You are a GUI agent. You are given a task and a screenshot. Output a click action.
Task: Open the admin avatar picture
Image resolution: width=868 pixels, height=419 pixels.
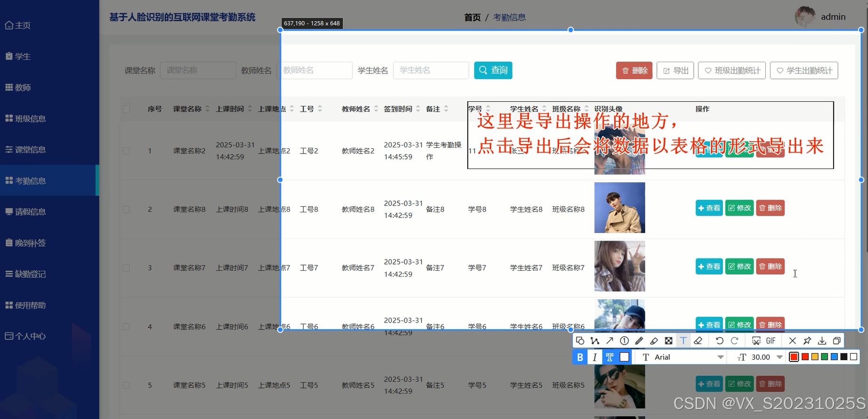tap(805, 16)
